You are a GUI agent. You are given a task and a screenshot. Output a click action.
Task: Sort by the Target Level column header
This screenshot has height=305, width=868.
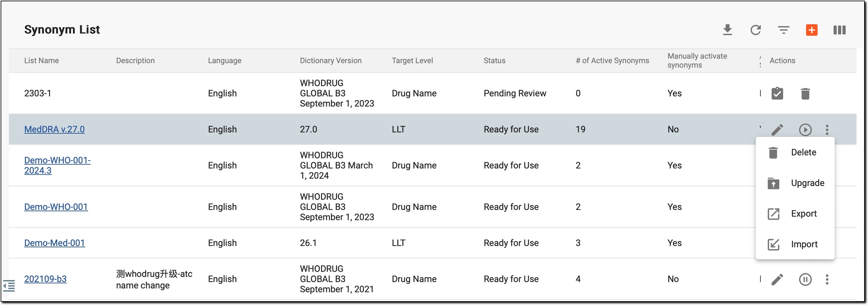coord(412,61)
